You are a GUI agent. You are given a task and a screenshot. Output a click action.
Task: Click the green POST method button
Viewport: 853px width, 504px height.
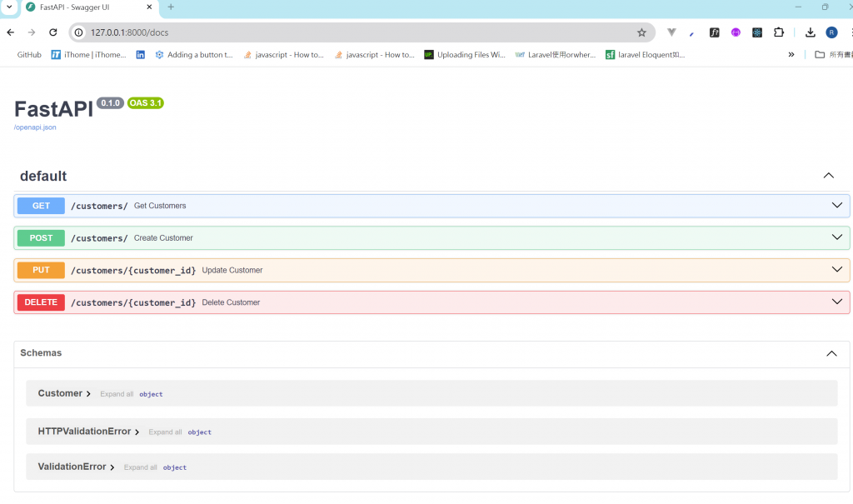41,238
